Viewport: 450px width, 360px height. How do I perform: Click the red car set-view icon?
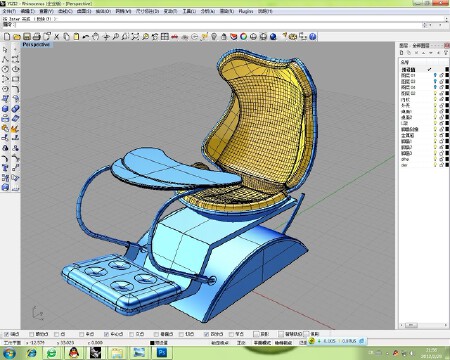coord(174,37)
